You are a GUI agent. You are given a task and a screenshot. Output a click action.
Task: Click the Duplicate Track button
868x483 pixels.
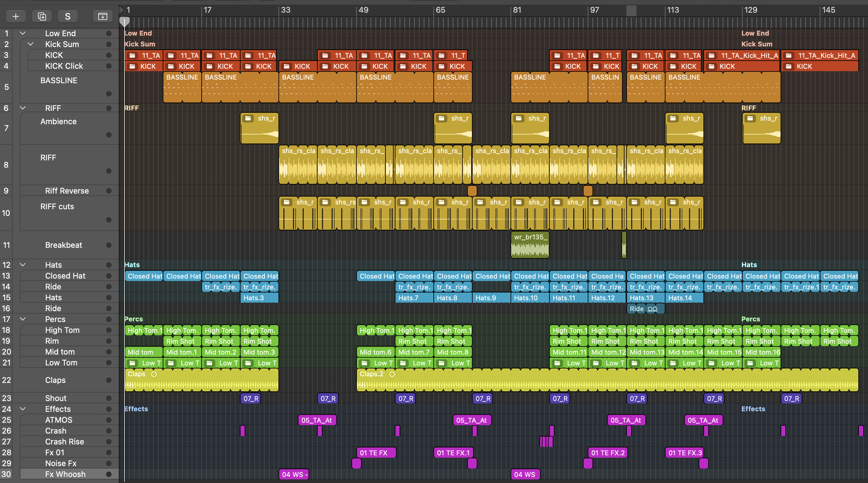[x=42, y=16]
